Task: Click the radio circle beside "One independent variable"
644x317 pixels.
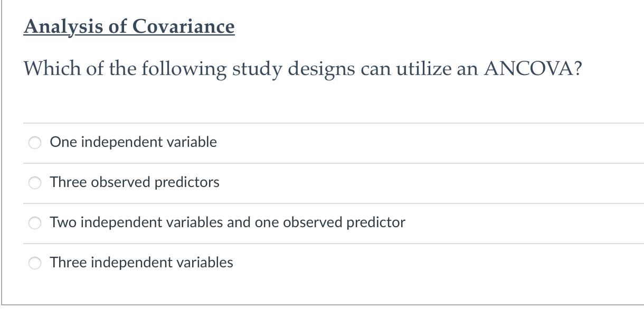Action: click(x=35, y=142)
